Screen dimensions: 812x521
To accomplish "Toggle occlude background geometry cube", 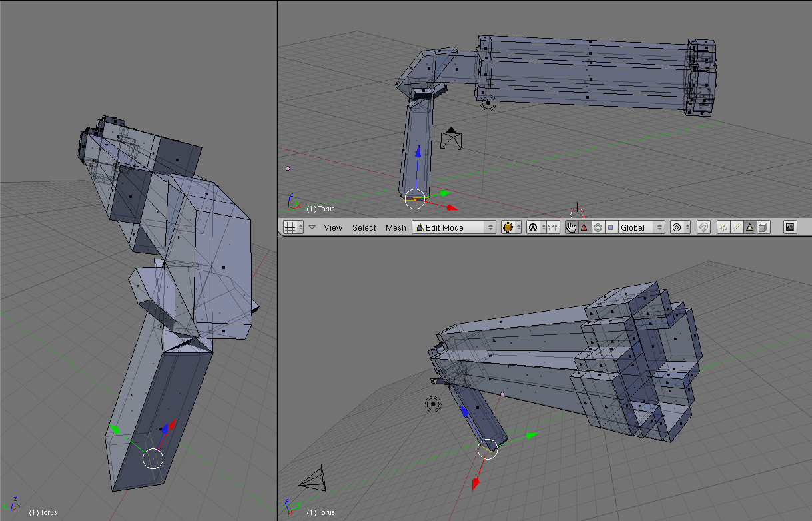I will [x=763, y=227].
